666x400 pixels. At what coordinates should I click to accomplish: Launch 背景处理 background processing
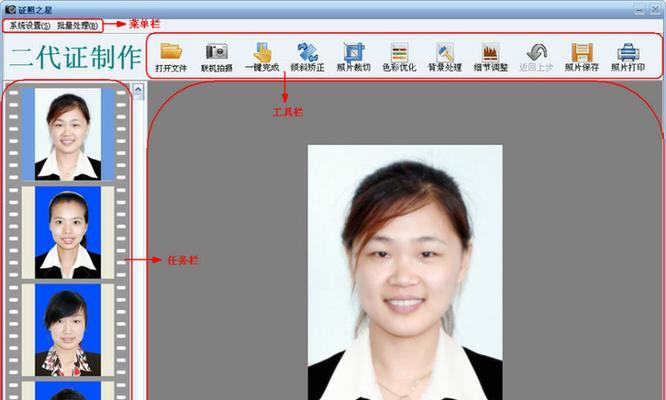click(445, 57)
